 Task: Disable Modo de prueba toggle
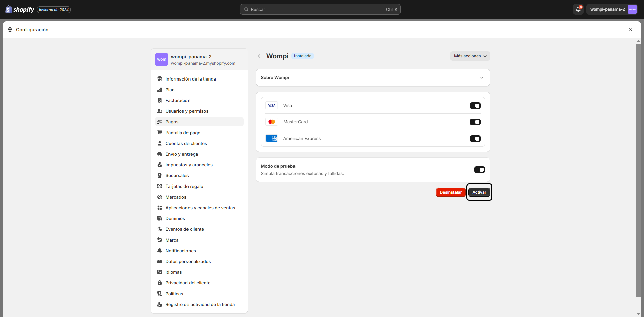tap(479, 170)
